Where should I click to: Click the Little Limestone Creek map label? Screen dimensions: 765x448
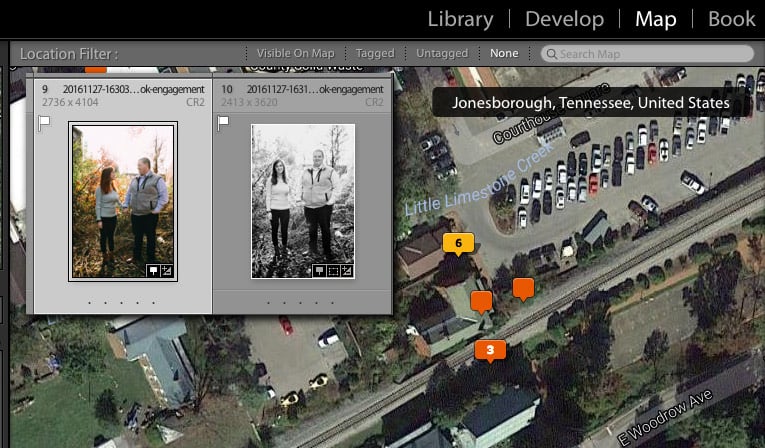(479, 180)
